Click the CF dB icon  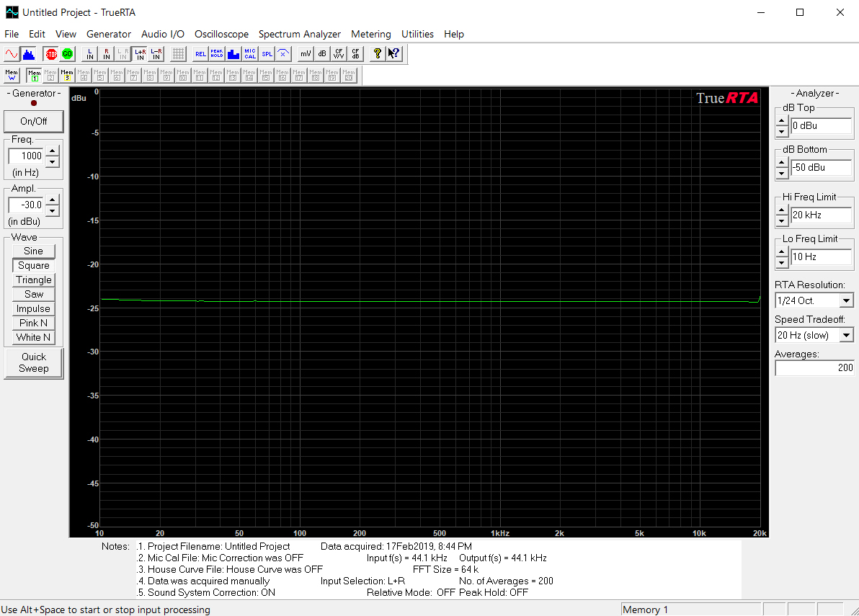[x=355, y=53]
